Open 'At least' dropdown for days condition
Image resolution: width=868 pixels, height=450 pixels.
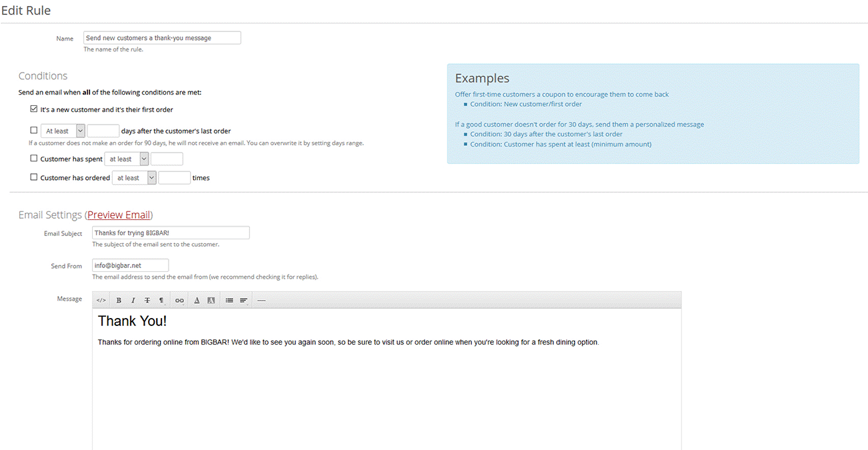tap(63, 131)
